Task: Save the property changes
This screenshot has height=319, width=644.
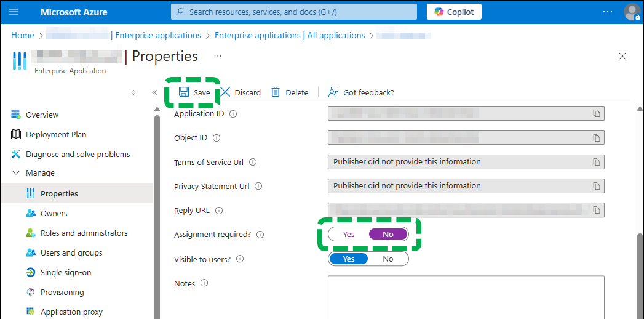Action: 194,92
